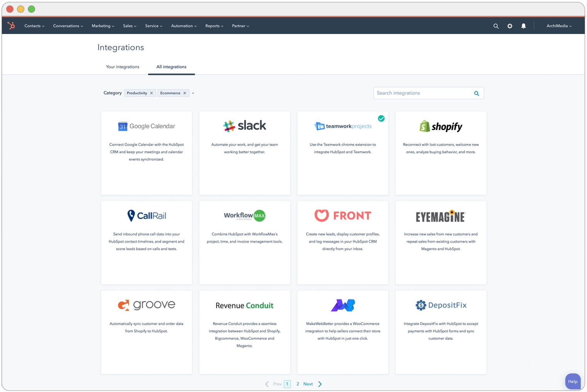Open the Reports menu
587x392 pixels.
click(x=214, y=26)
